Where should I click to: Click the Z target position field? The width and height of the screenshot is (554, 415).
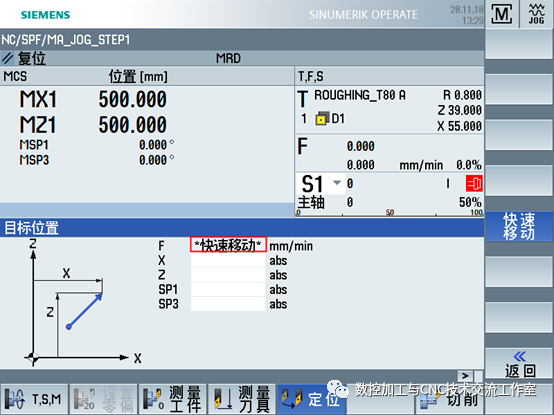tap(228, 275)
